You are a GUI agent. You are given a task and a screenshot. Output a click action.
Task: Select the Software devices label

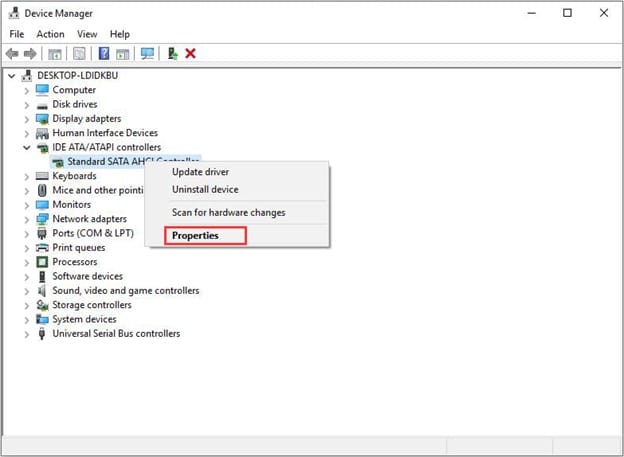tap(88, 276)
